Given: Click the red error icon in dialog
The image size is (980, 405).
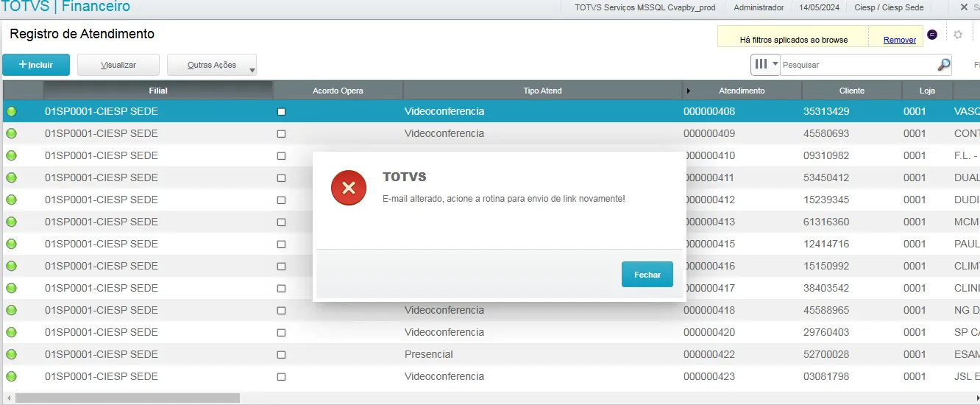Looking at the screenshot, I should [x=349, y=188].
